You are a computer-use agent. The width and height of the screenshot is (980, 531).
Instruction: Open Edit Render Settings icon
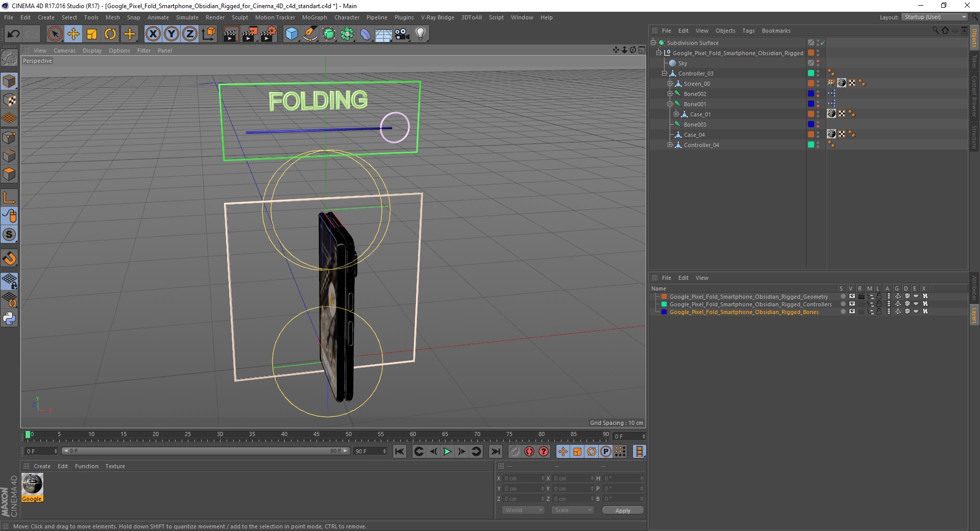[x=268, y=34]
